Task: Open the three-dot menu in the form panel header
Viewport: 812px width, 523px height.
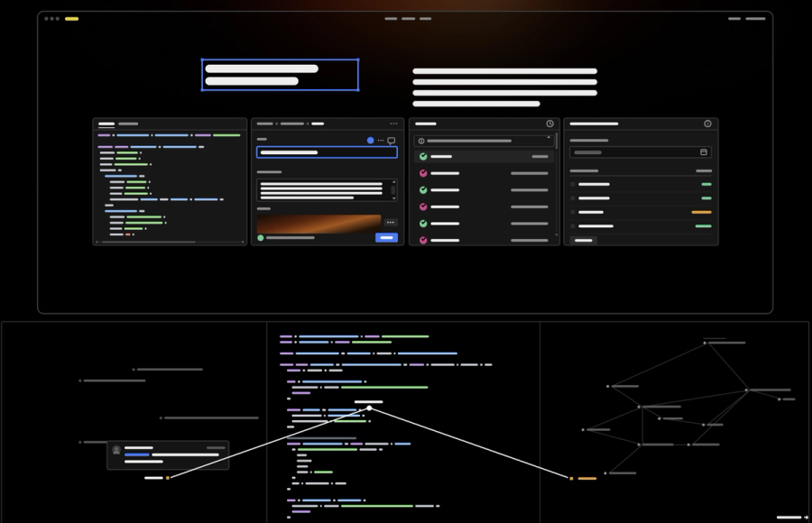Action: (x=393, y=124)
